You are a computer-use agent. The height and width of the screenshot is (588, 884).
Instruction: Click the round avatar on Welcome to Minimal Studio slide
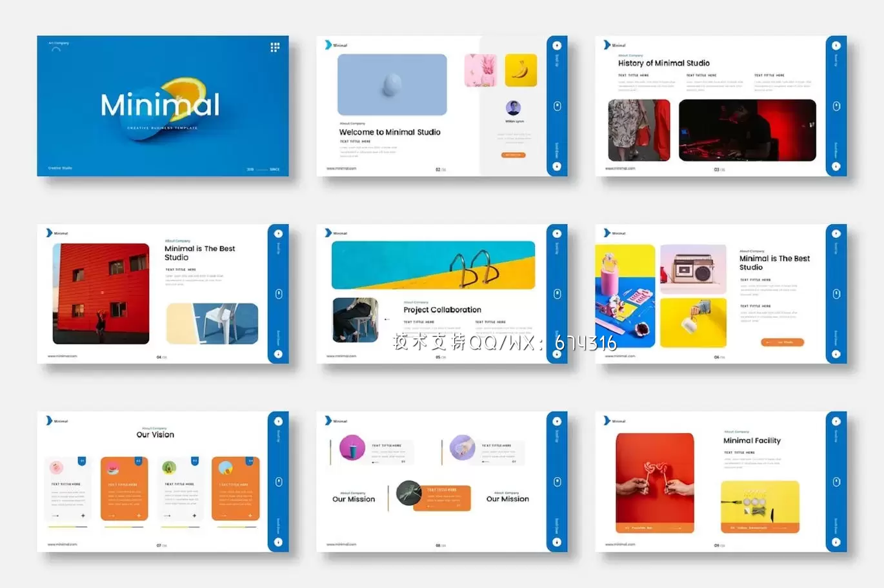[x=514, y=108]
